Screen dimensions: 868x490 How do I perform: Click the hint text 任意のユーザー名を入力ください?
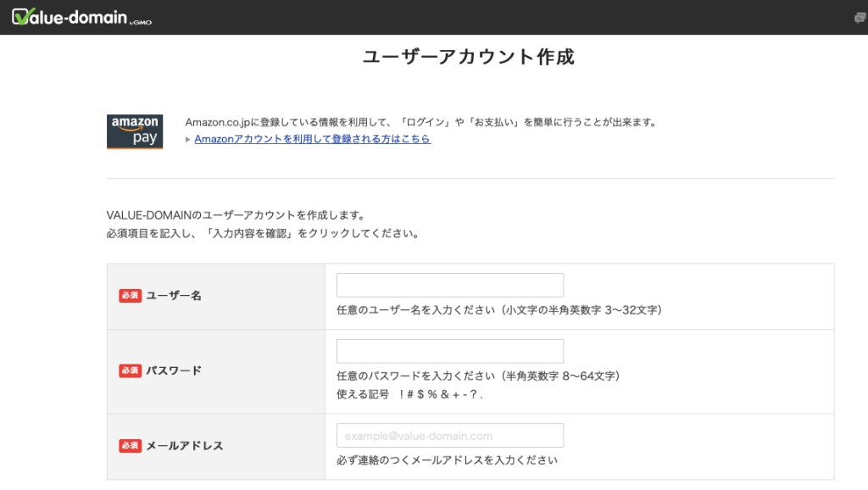point(499,310)
